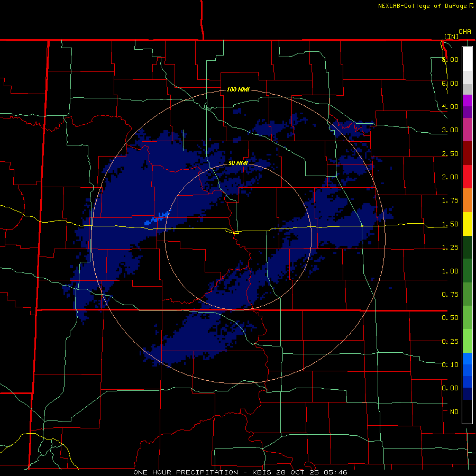Click the 0.25 legend value
This screenshot has width=476, height=476.
(450, 342)
